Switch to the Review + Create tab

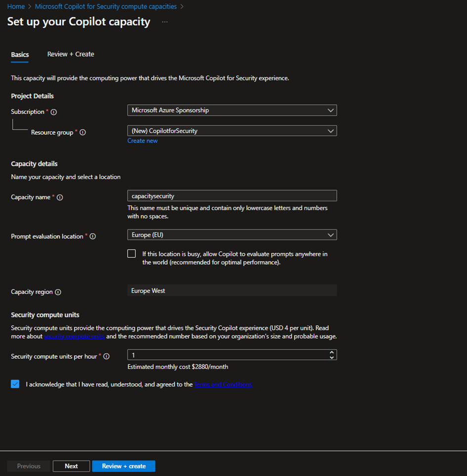click(71, 54)
